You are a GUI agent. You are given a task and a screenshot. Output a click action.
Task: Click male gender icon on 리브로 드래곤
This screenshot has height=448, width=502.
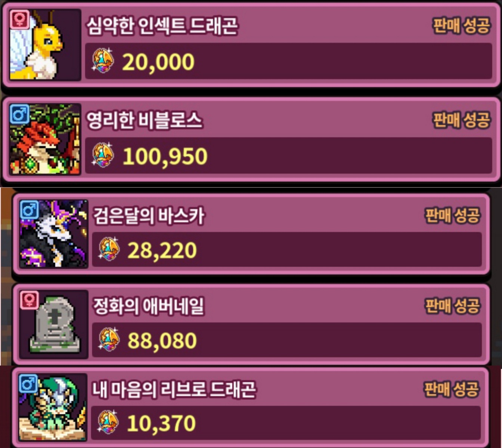[28, 383]
